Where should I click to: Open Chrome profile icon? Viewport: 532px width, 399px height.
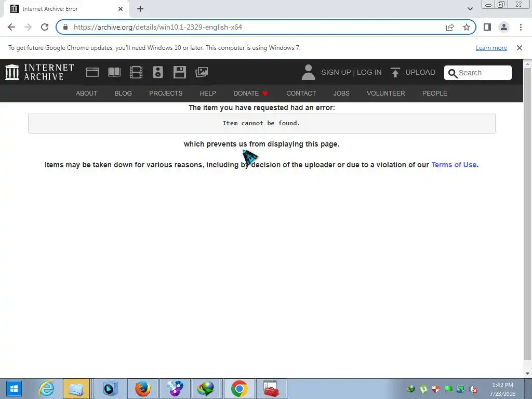click(x=504, y=27)
